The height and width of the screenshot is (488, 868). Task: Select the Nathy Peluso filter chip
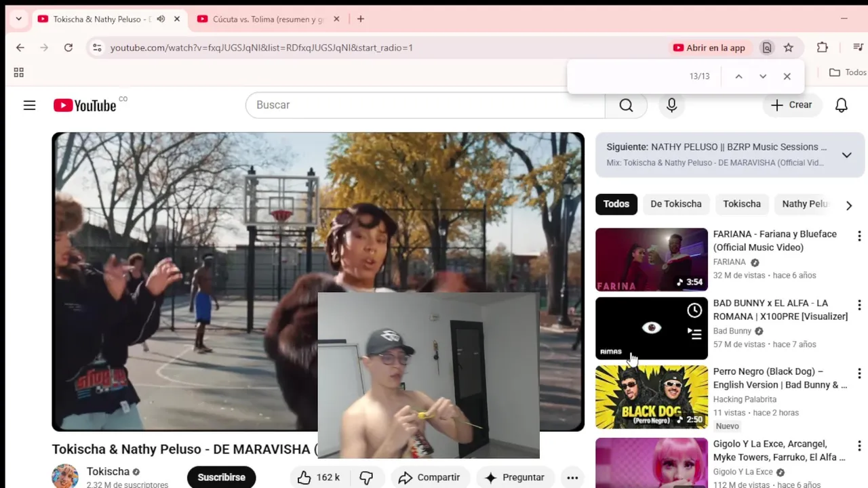[805, 204]
